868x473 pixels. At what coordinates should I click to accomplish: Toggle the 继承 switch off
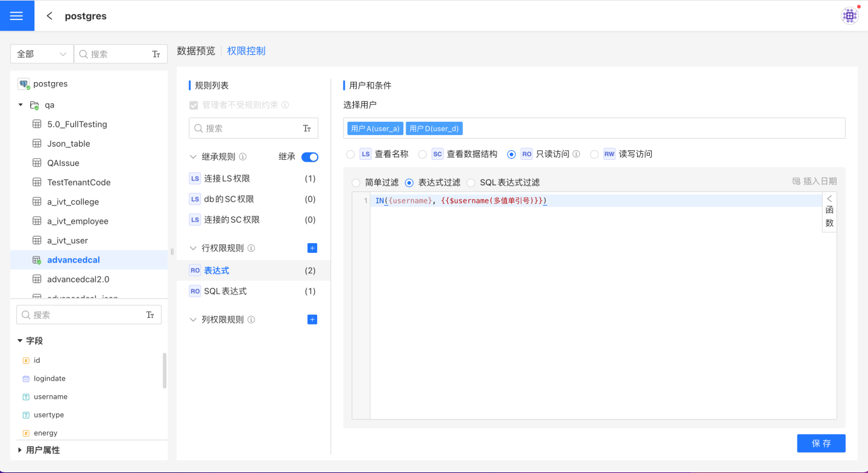[x=310, y=157]
